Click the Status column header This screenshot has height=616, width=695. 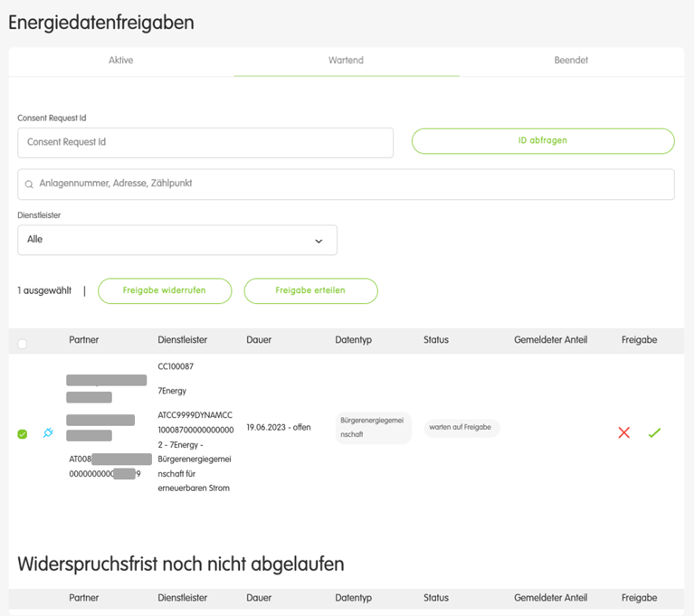pyautogui.click(x=436, y=340)
